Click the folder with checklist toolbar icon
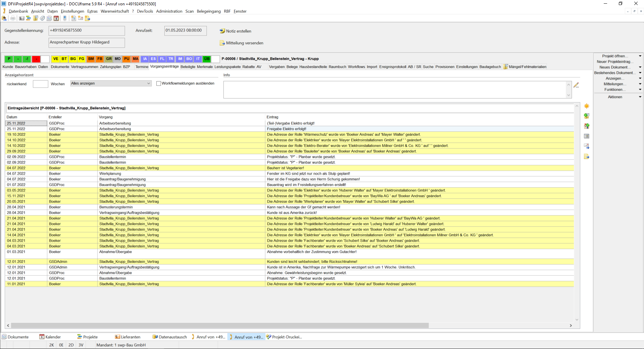 [36, 18]
